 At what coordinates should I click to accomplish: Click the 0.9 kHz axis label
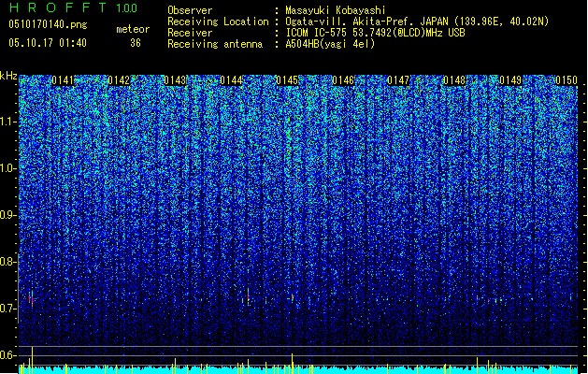pyautogui.click(x=8, y=215)
